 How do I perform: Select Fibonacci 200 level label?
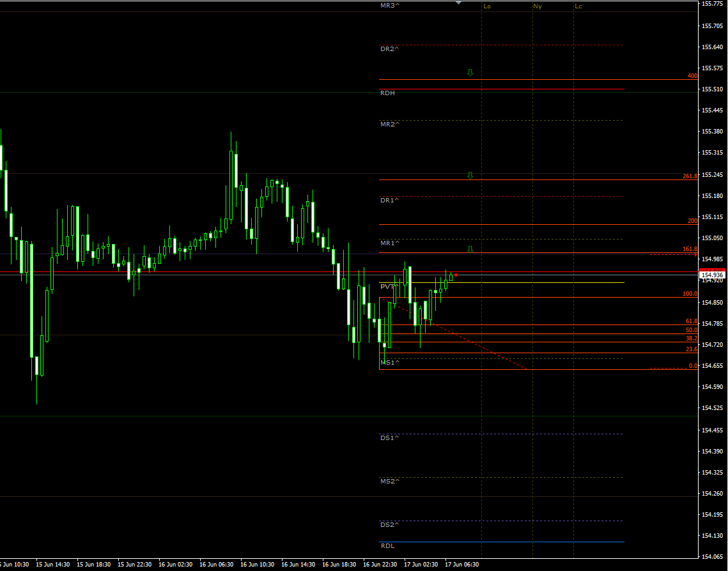pos(692,221)
